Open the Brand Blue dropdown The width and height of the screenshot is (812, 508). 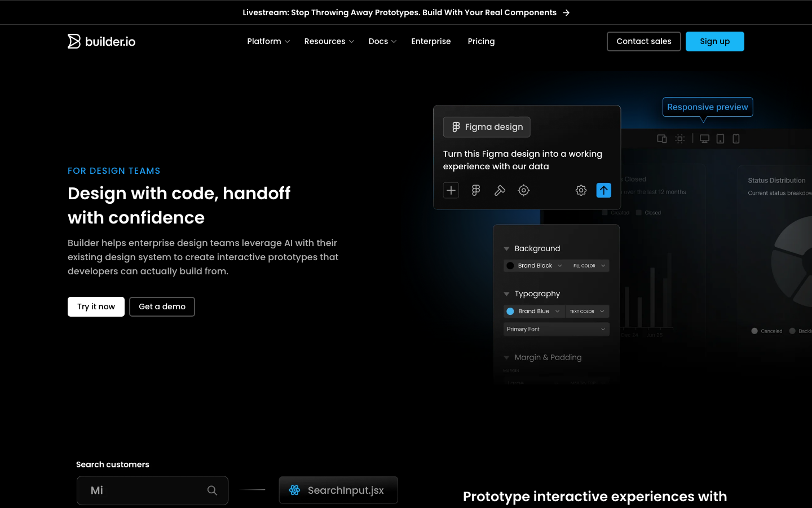point(533,311)
